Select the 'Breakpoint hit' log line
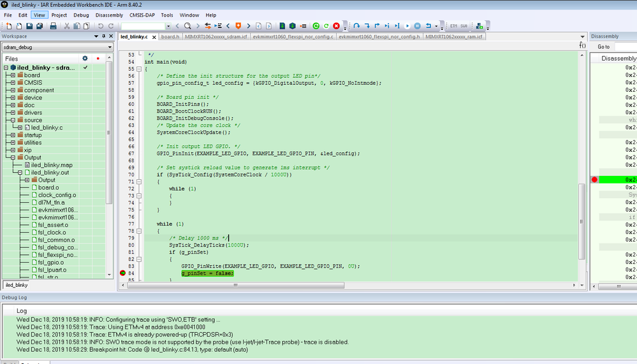Screen dimensions: 637x364 pos(132,349)
